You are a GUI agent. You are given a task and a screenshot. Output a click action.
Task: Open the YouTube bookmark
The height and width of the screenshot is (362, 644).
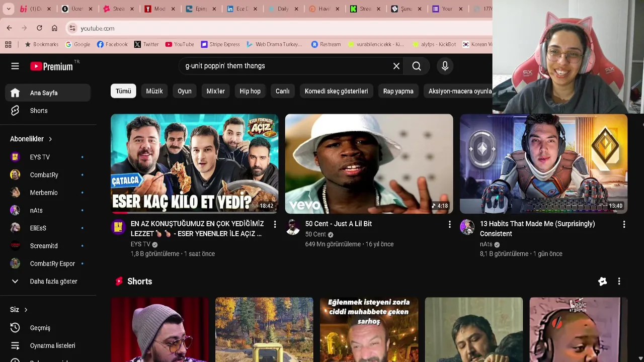(x=180, y=44)
